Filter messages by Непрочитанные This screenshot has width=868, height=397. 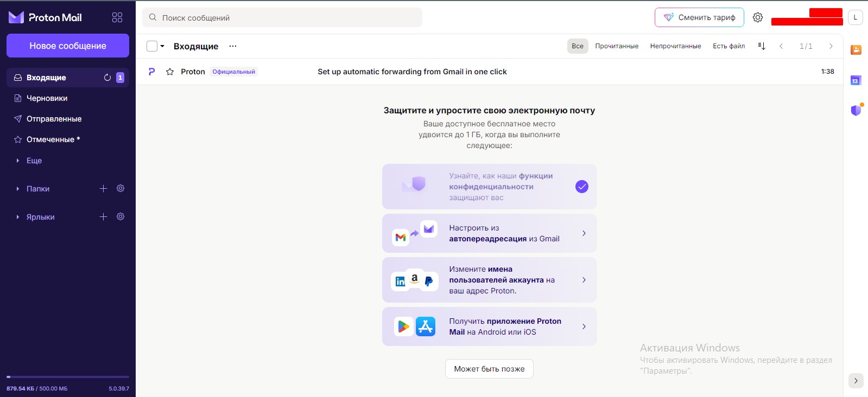pos(676,46)
